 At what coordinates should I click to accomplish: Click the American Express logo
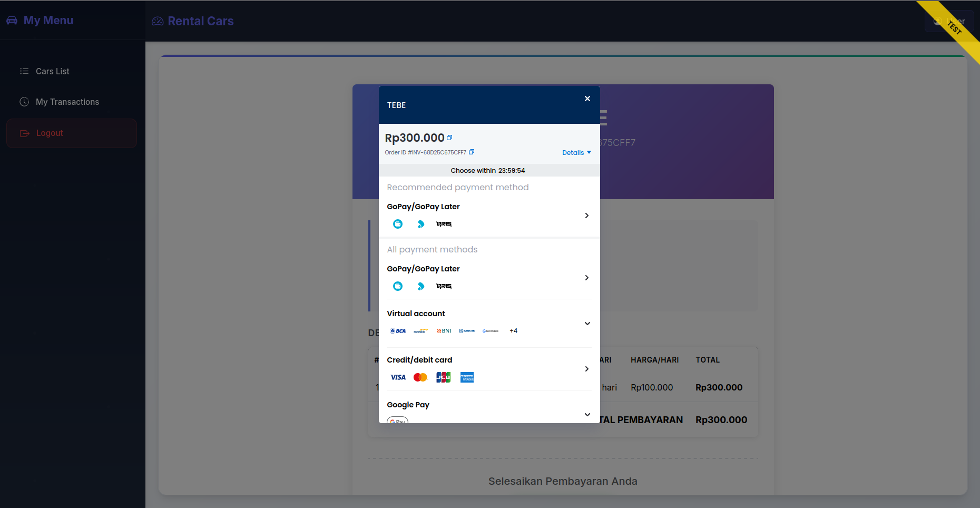tap(467, 377)
